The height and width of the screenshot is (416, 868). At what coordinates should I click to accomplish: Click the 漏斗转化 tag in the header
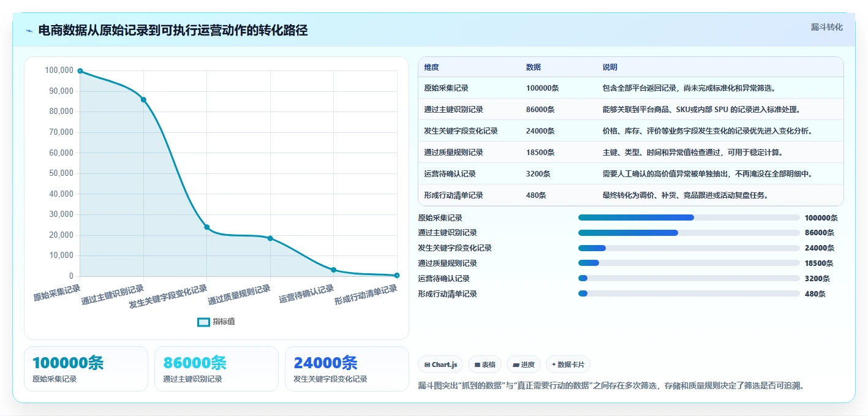(826, 27)
